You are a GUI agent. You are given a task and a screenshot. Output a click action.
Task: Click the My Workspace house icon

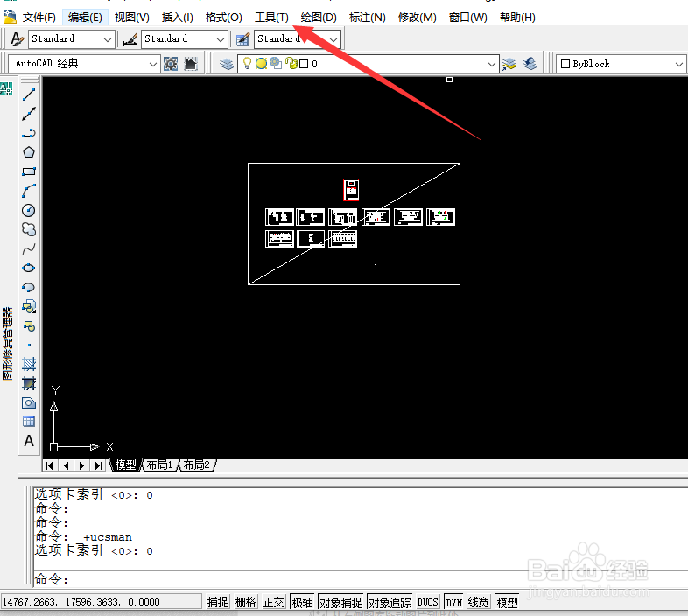(191, 64)
